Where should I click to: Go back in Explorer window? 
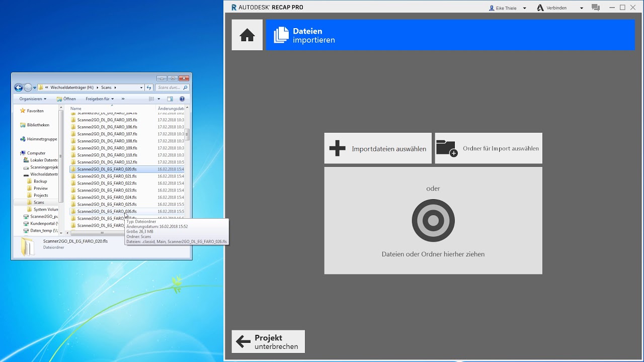[19, 87]
